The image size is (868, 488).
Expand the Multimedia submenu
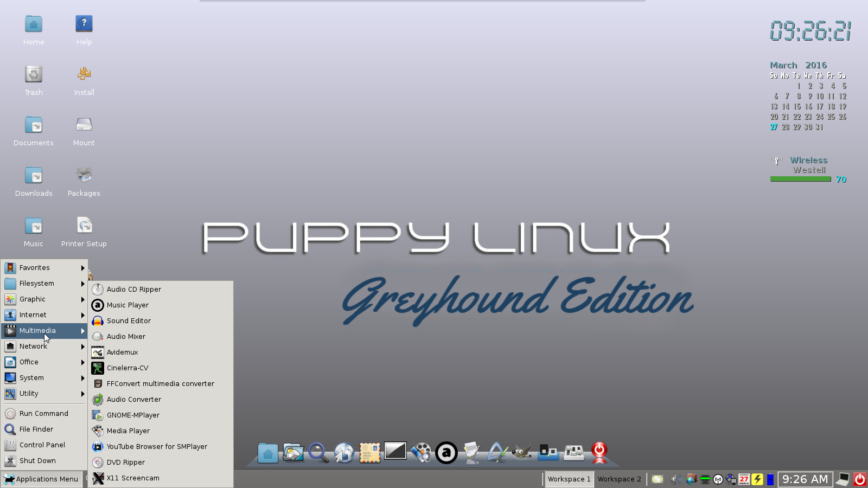pyautogui.click(x=44, y=331)
